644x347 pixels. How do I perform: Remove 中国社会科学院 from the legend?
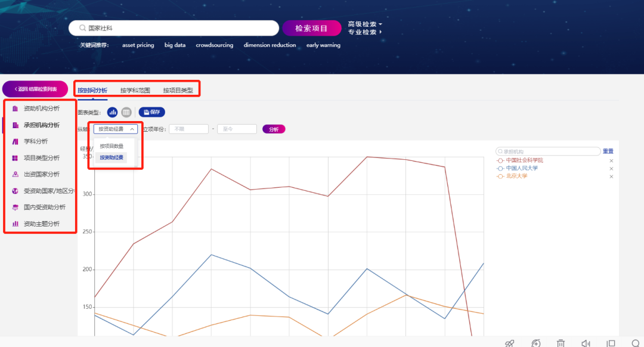coord(611,161)
